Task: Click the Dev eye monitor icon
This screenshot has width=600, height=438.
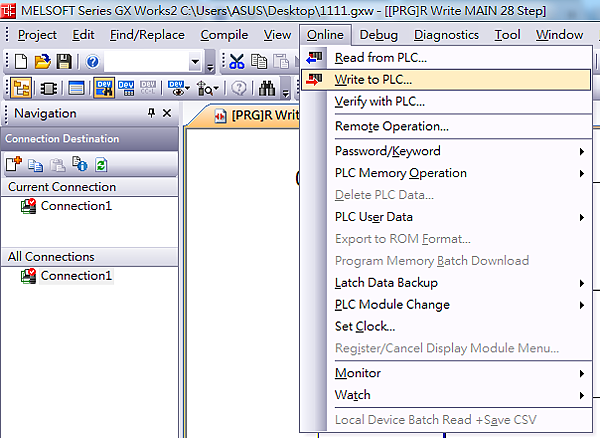Action: coord(176,88)
